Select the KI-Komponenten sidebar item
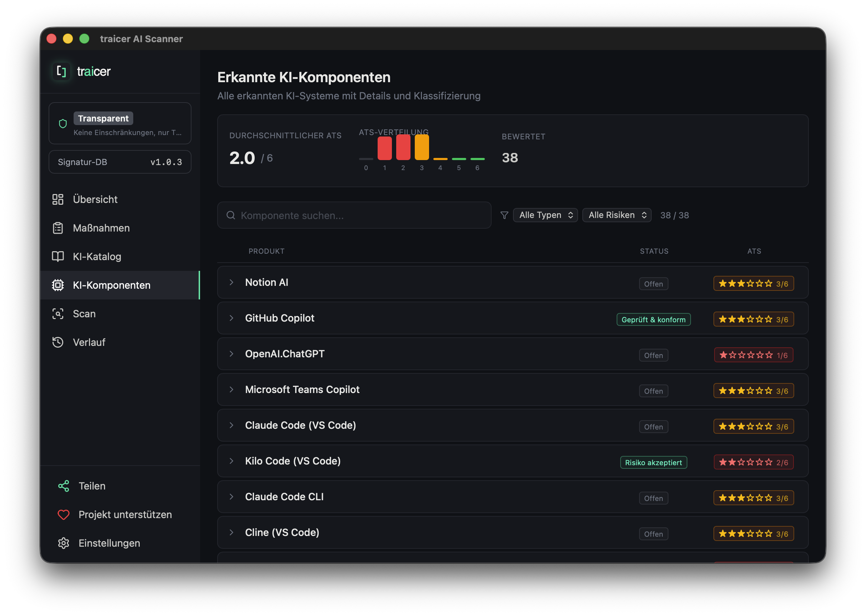Screen dimensions: 866x616 click(120, 285)
